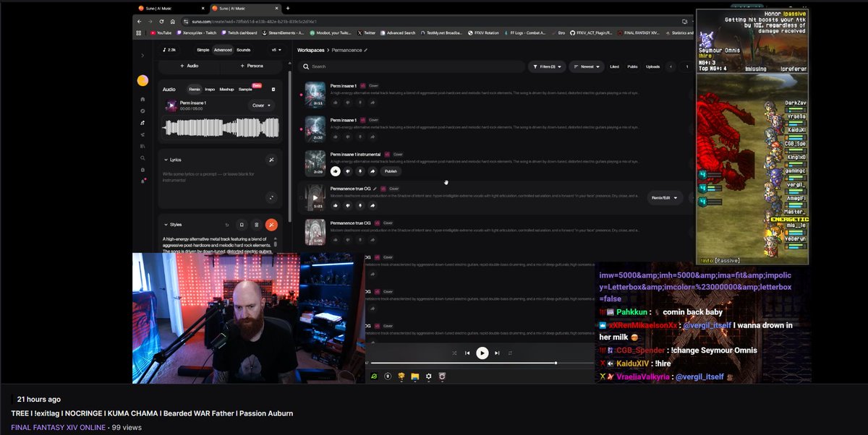868x435 pixels.
Task: Select the Sample tab with Beta badge
Action: (245, 89)
